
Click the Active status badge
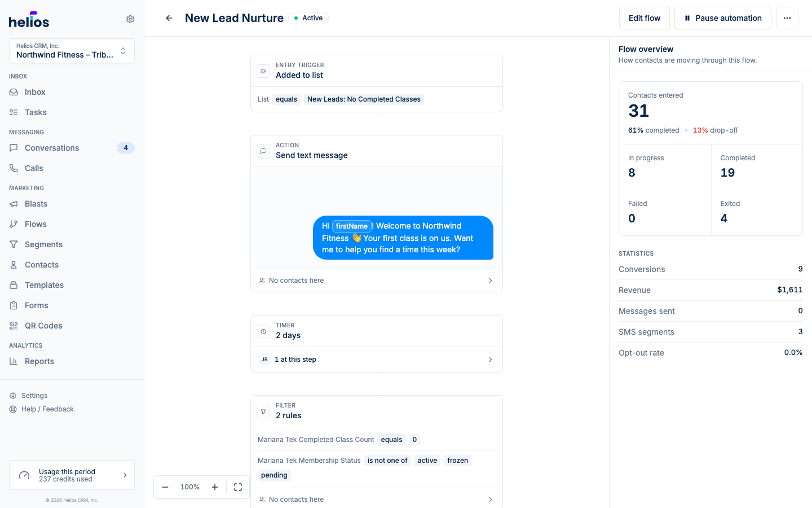coord(308,18)
